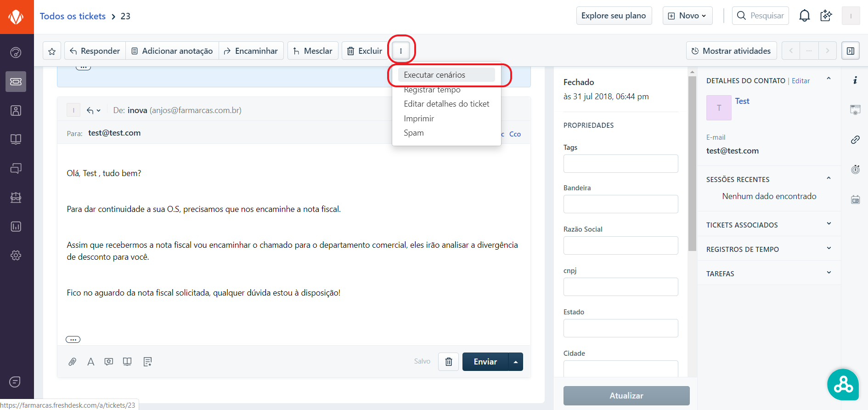The image size is (868, 410).
Task: Click into the Tags input field
Action: point(620,164)
